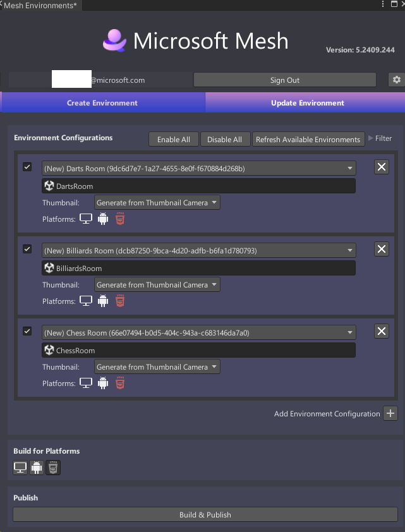Expand the Filter foldout
The image size is (405, 532).
380,138
